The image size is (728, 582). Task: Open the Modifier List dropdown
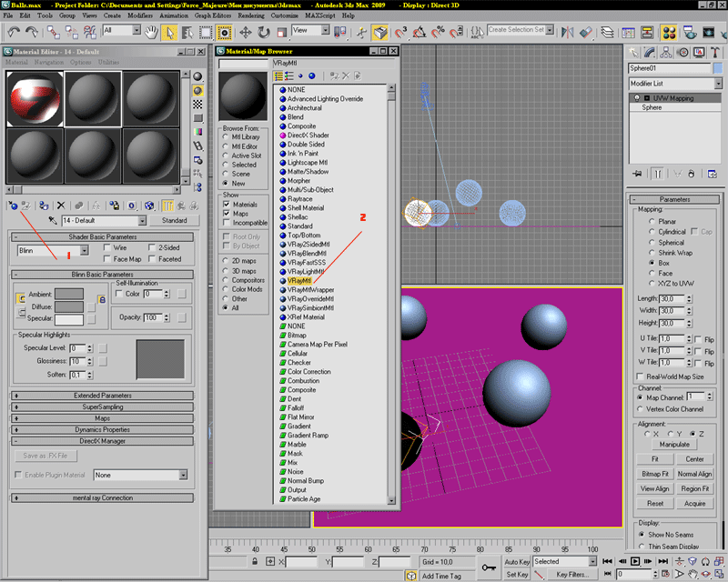click(x=675, y=84)
